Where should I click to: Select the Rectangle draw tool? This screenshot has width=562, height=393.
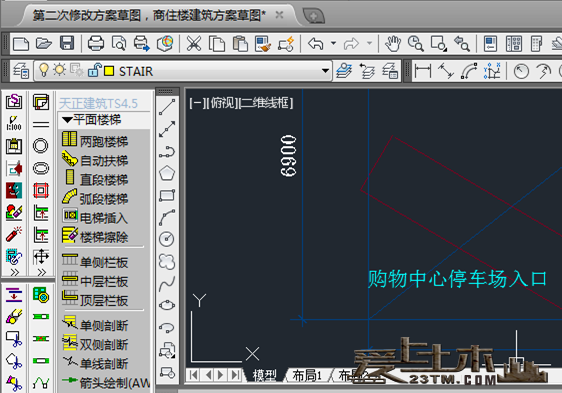tap(167, 195)
